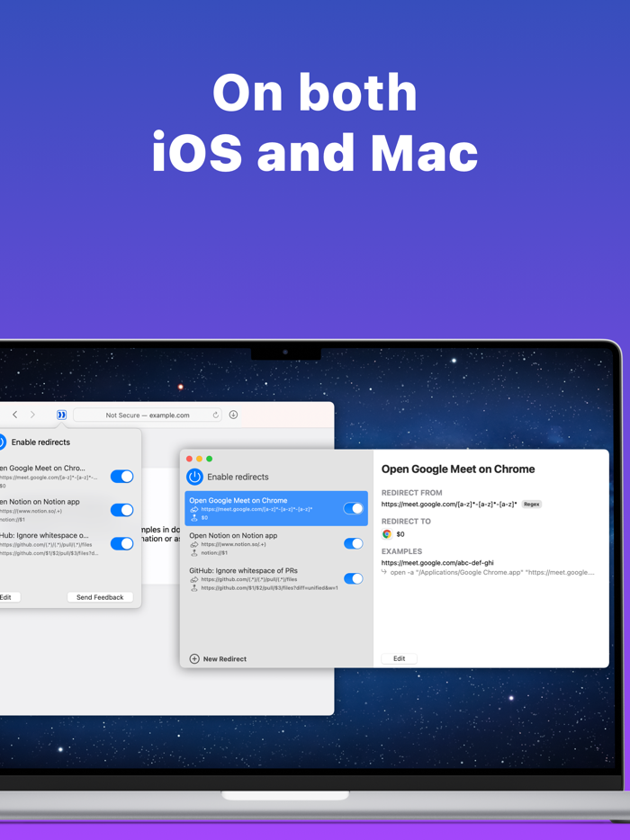
Task: Click the 'open -a' command example line
Action: (491, 573)
